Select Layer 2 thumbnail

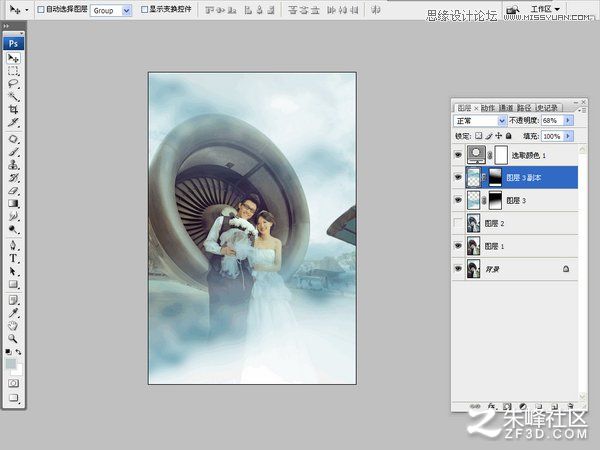(473, 223)
